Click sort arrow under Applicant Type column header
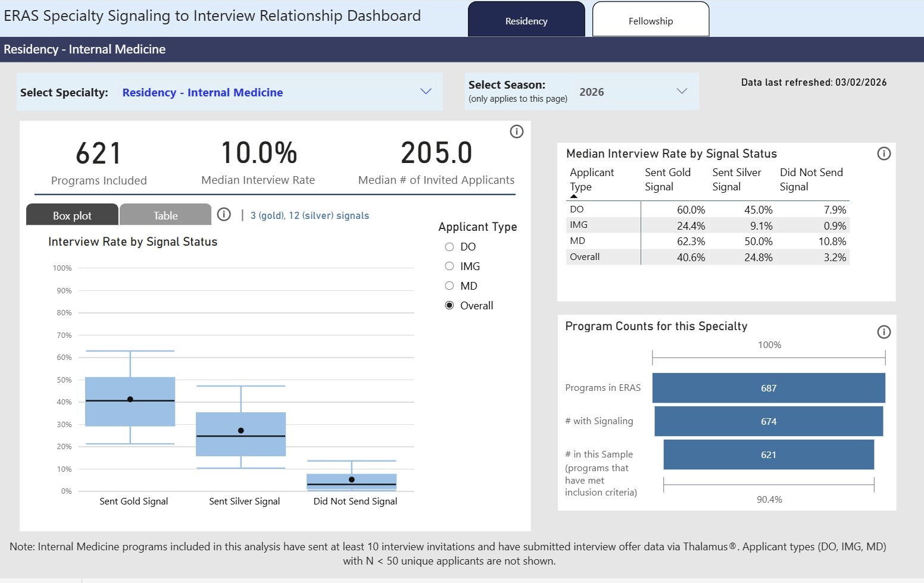924x583 pixels. coord(574,196)
